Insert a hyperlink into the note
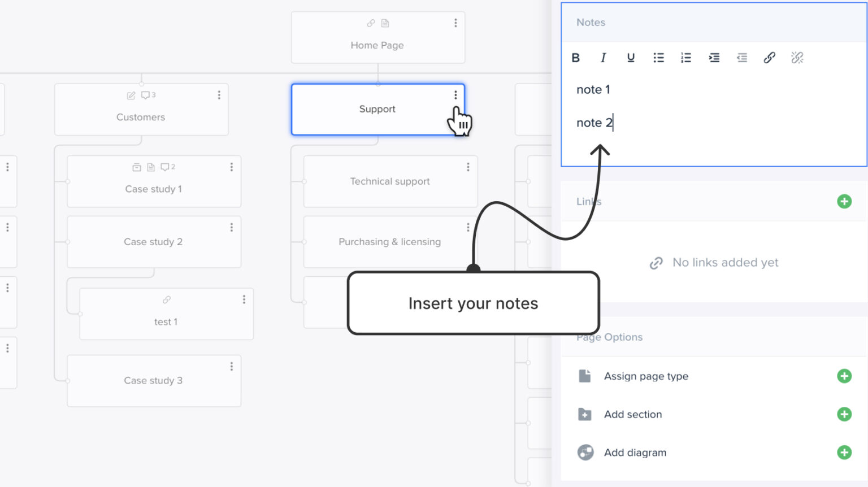Image resolution: width=868 pixels, height=487 pixels. 769,57
